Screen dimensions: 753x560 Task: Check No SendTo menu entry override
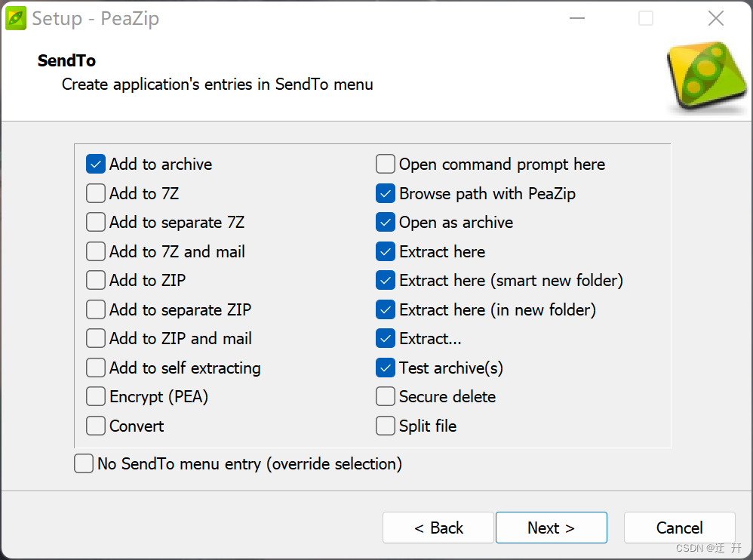[x=83, y=463]
